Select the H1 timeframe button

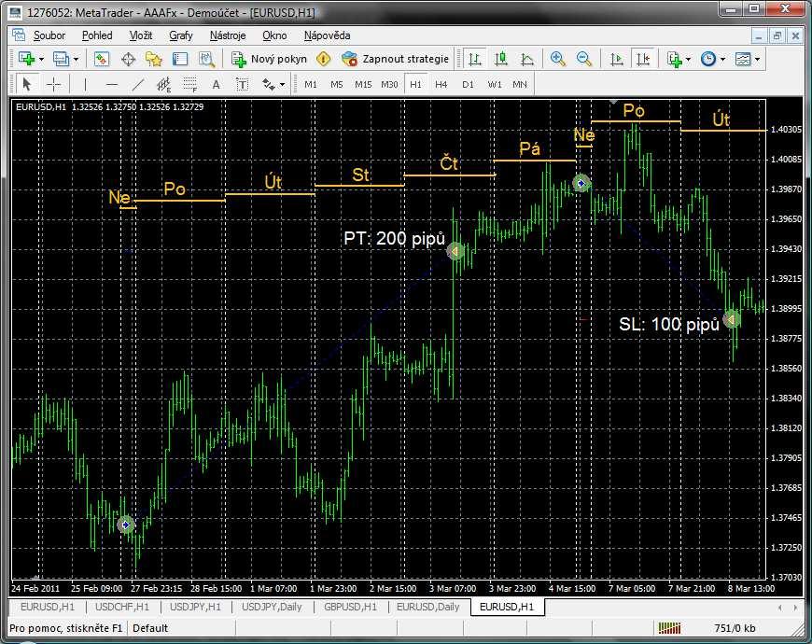415,84
